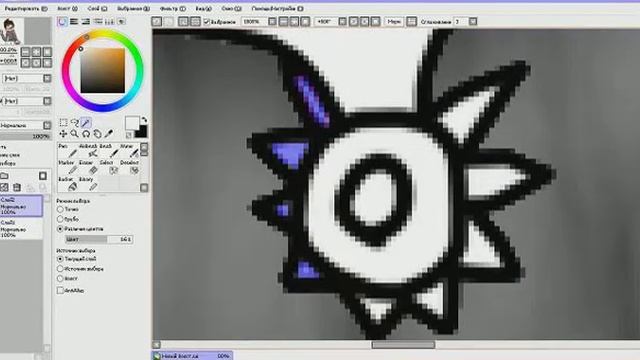The image size is (640, 360).
Task: Select the Rotate view tool
Action: (86, 133)
